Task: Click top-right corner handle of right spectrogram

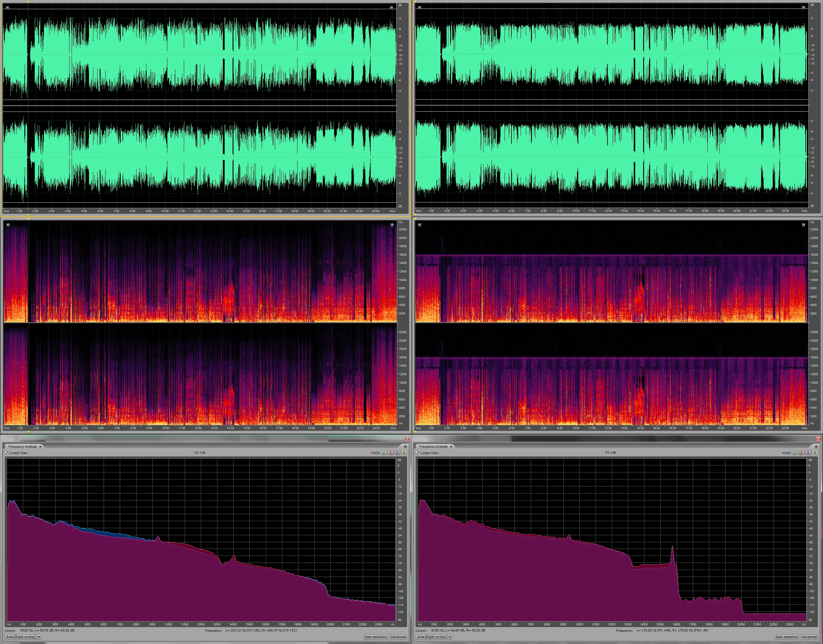Action: click(803, 225)
